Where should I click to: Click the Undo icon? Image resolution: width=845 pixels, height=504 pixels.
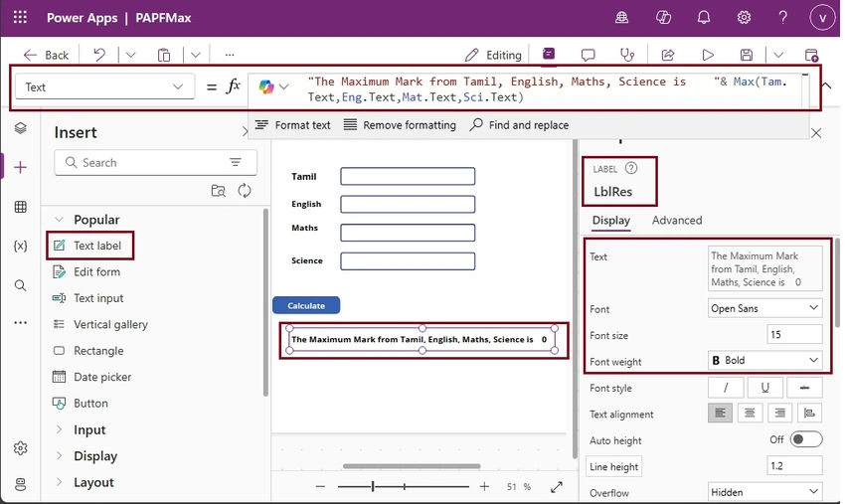click(99, 55)
